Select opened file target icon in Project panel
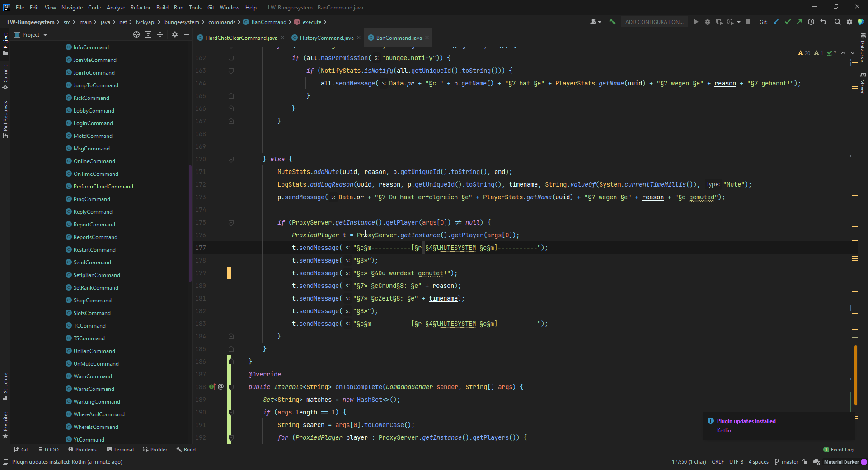868x470 pixels. click(136, 34)
